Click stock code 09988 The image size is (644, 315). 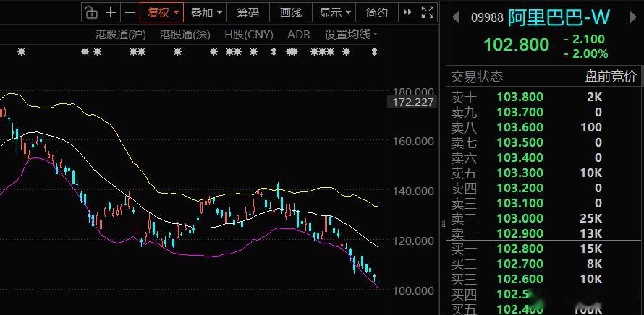pos(487,17)
